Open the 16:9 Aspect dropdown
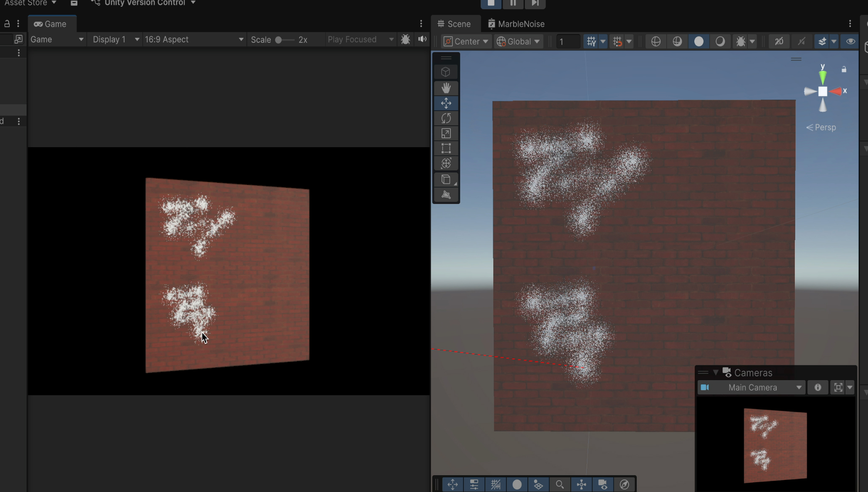 click(194, 39)
